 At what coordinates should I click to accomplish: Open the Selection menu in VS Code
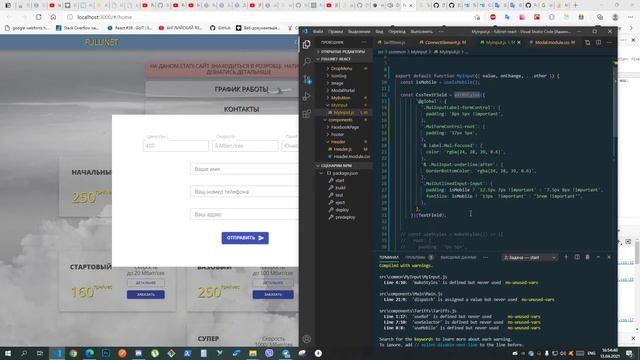point(359,31)
